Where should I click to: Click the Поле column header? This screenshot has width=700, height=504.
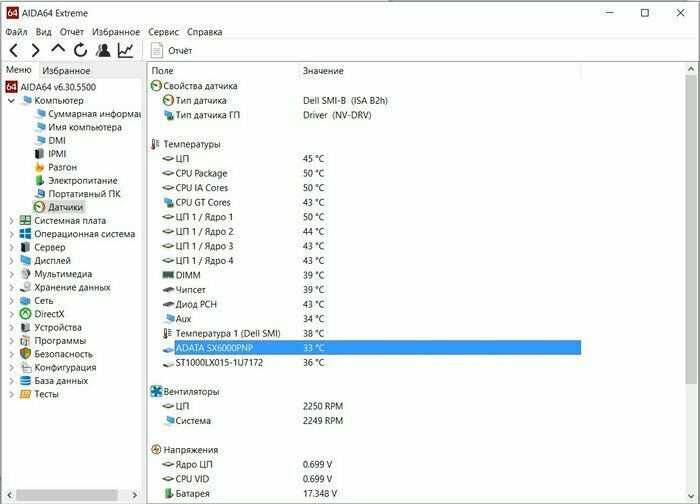point(162,71)
